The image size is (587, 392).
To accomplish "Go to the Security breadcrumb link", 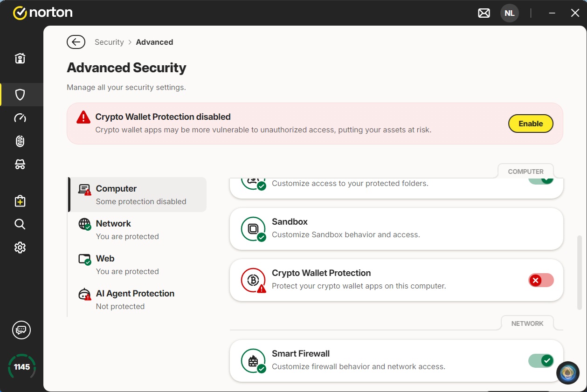I will (x=109, y=42).
